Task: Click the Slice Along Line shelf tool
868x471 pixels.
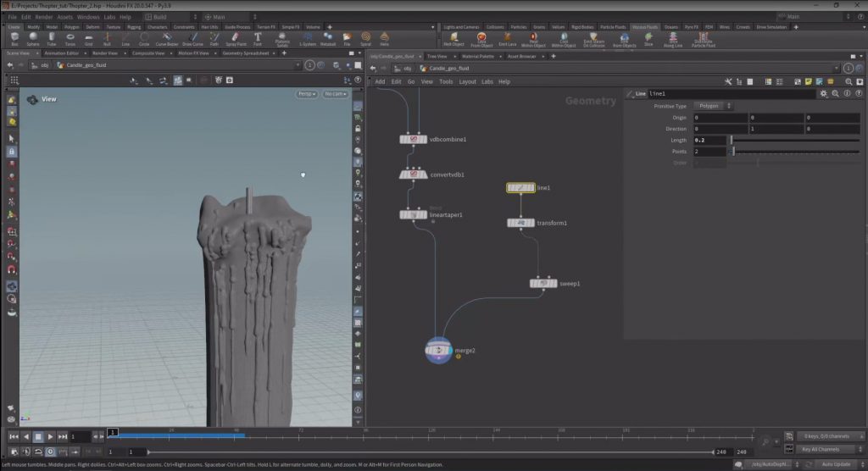Action: point(672,40)
